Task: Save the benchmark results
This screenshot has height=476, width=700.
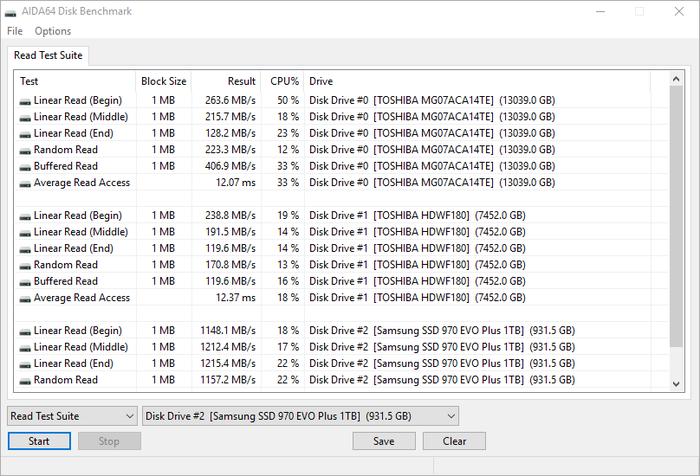Action: (x=384, y=441)
